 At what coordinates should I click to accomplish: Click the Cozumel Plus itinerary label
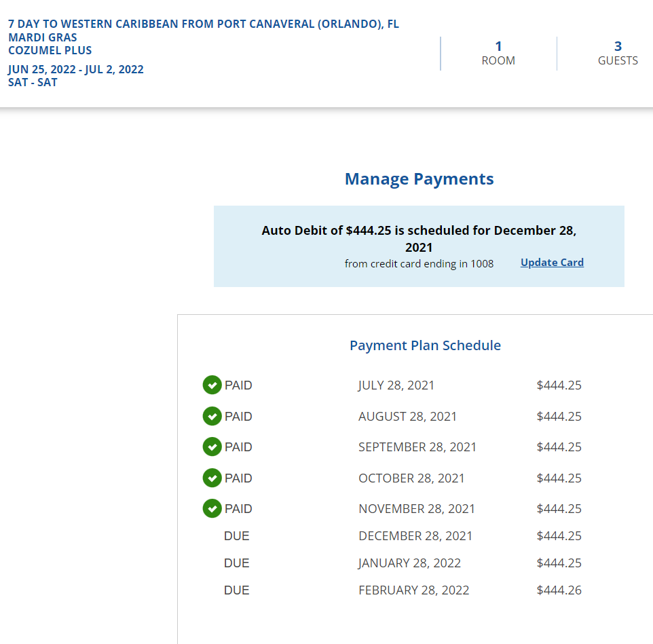pos(50,50)
